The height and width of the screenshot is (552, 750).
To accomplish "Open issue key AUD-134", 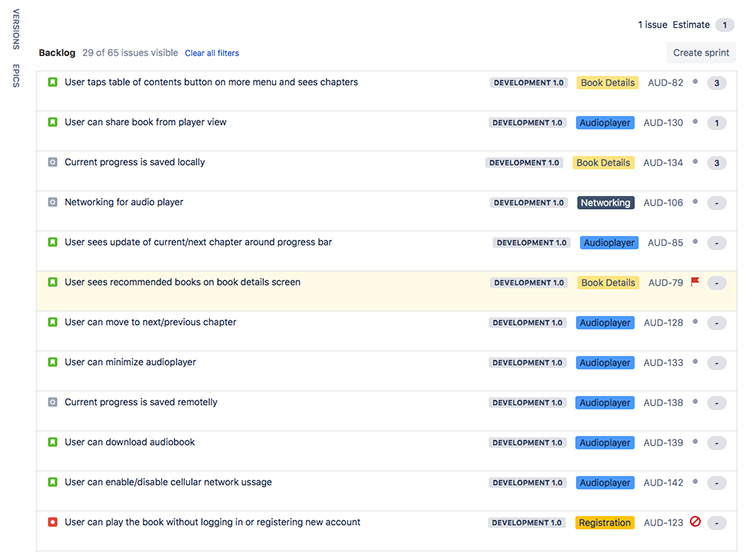I will pyautogui.click(x=663, y=163).
